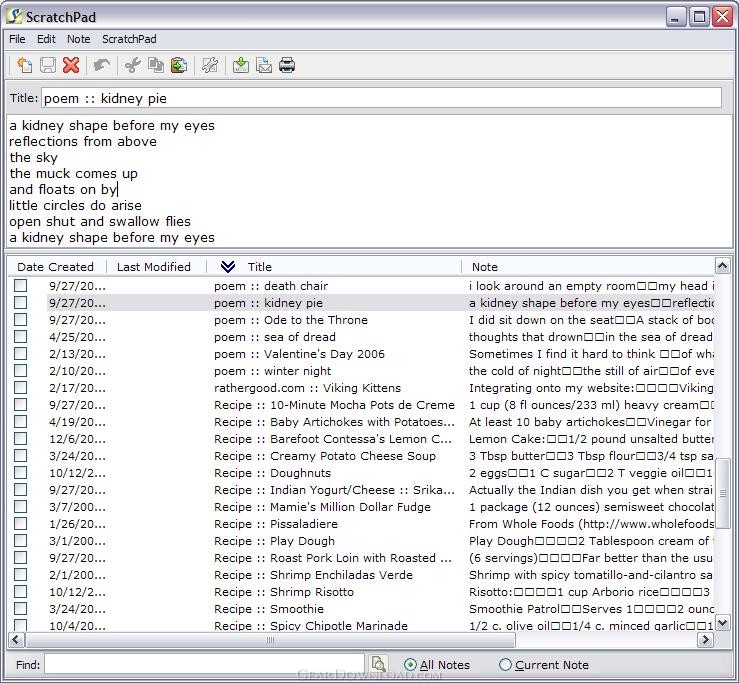Click the ScratchPad app icon in title bar
739x683 pixels.
(x=14, y=16)
